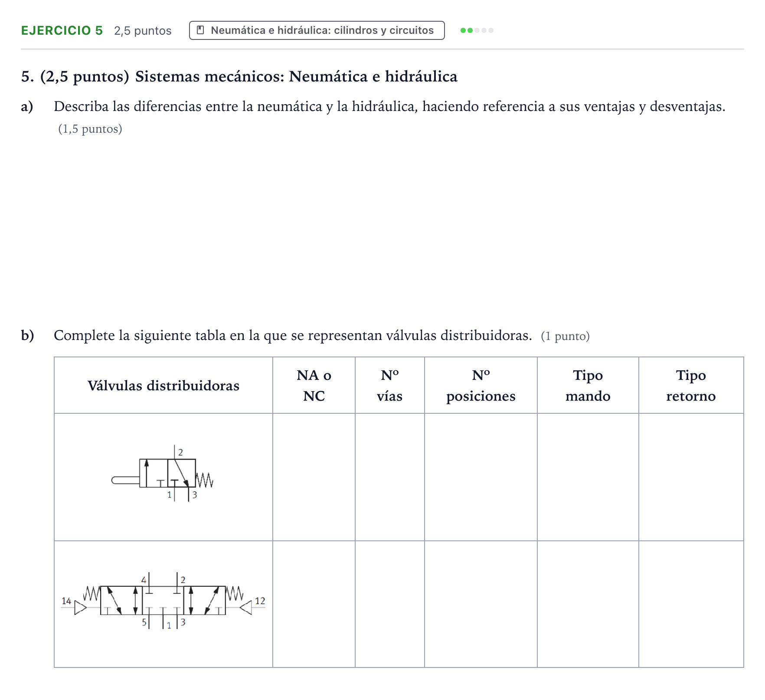This screenshot has height=700, width=765.
Task: Click the empty Tipo mando cell for the second valve
Action: 588,604
